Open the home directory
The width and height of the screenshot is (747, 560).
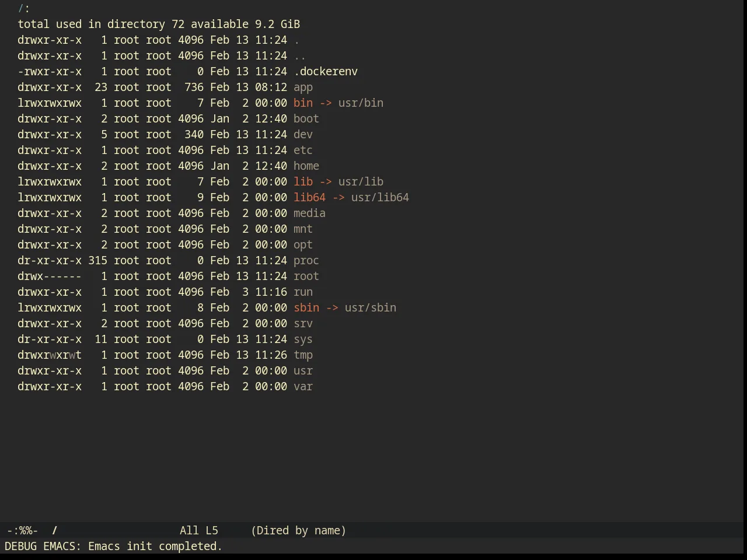[x=306, y=166]
